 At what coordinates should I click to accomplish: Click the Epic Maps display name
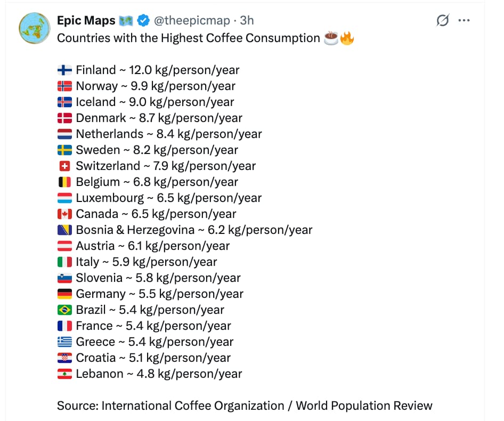pyautogui.click(x=86, y=21)
